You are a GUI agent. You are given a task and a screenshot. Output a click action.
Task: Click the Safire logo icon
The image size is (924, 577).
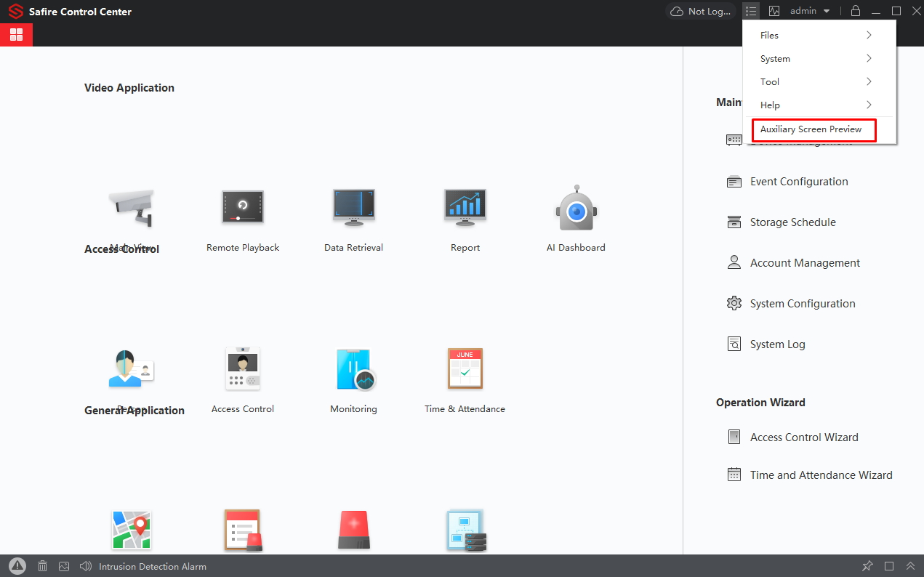[16, 12]
